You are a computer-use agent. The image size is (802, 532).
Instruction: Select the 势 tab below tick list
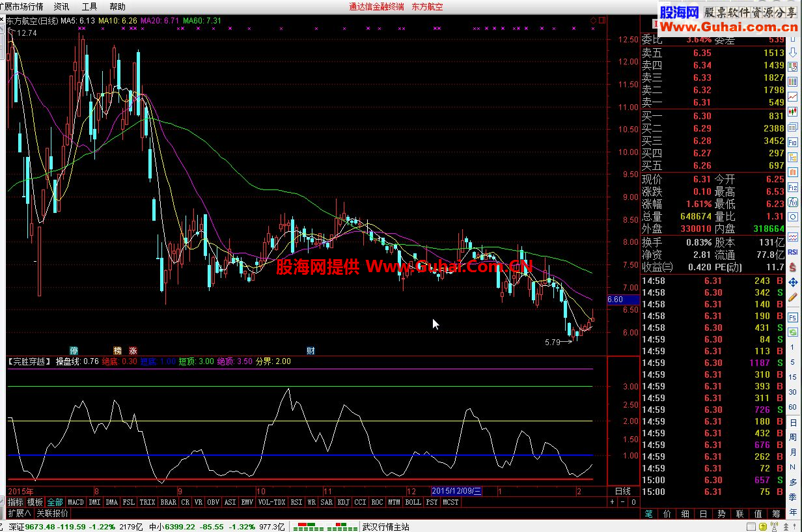(x=721, y=514)
